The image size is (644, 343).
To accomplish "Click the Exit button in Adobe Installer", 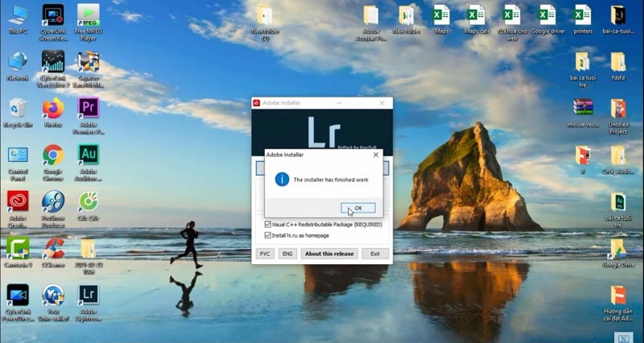I will point(375,254).
